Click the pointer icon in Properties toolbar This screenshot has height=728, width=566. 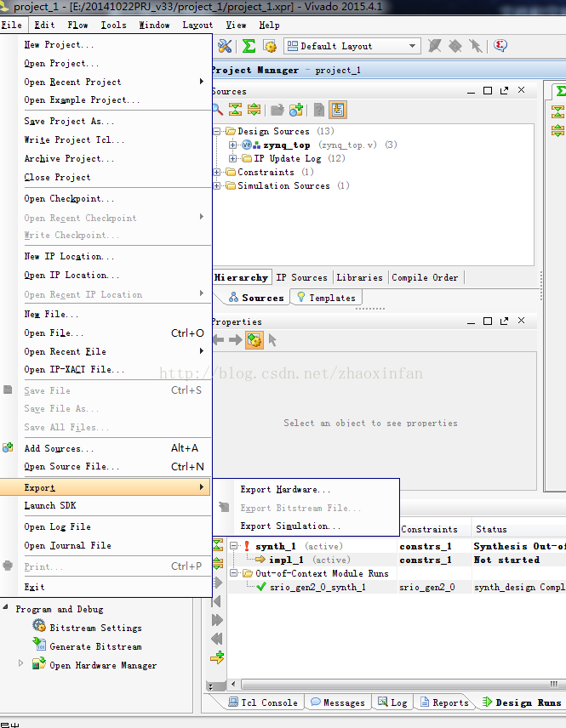point(272,340)
